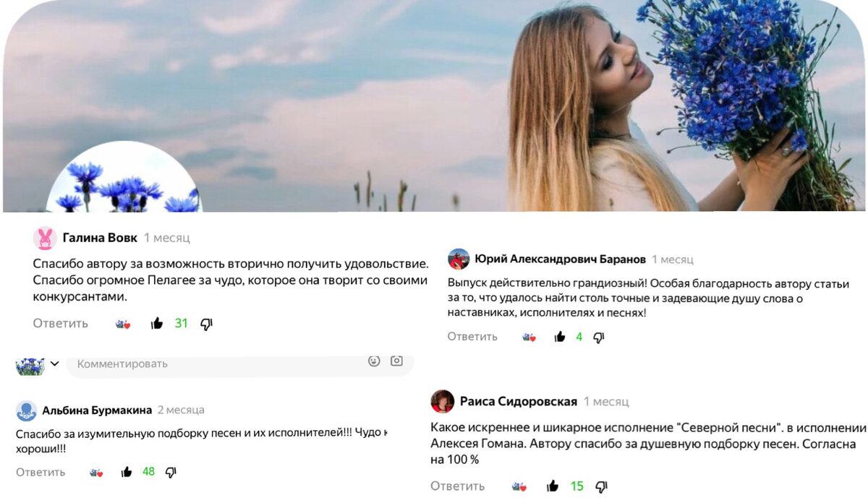Dislike Галина Вовк's comment
The width and height of the screenshot is (868, 503).
pyautogui.click(x=206, y=324)
